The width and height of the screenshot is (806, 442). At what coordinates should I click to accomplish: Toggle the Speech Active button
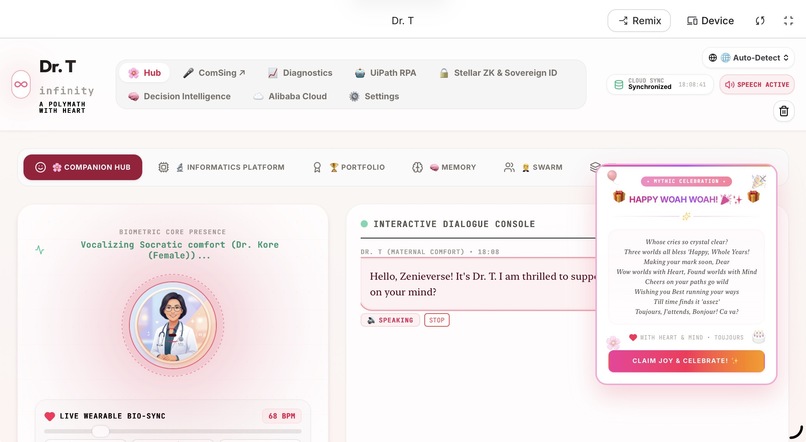click(757, 84)
